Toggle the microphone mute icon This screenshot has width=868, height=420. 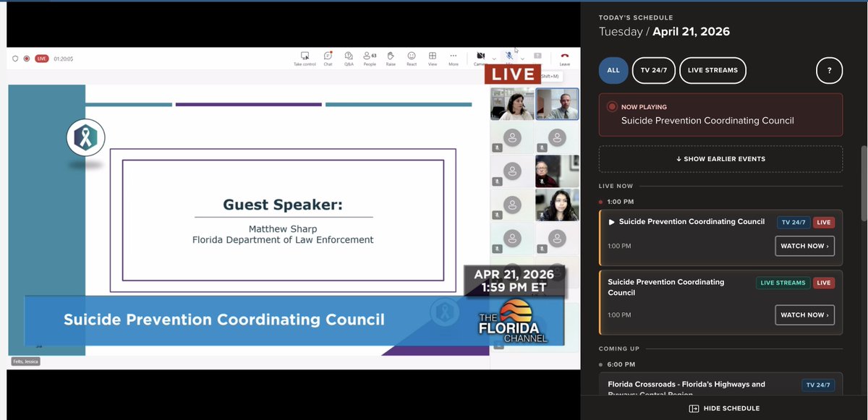510,56
